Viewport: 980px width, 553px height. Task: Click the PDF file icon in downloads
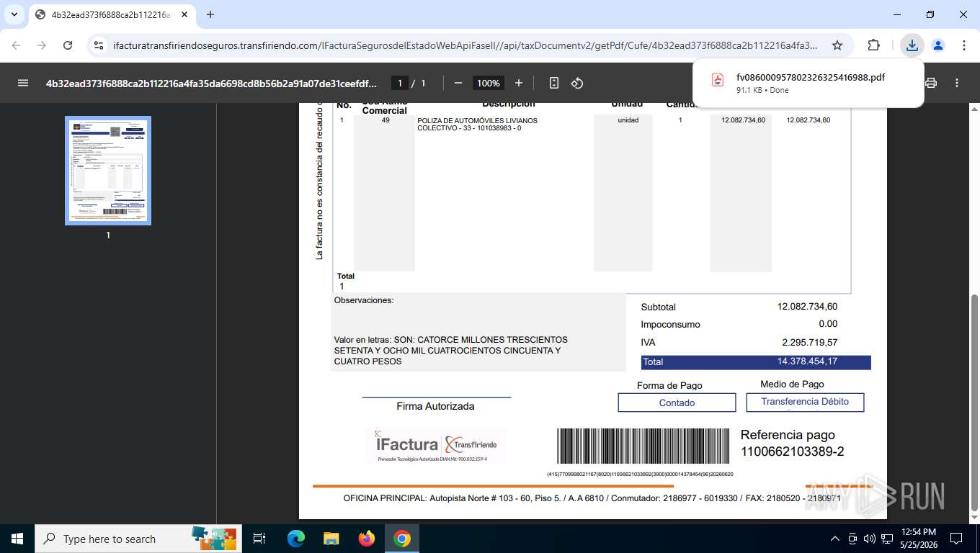[x=718, y=80]
